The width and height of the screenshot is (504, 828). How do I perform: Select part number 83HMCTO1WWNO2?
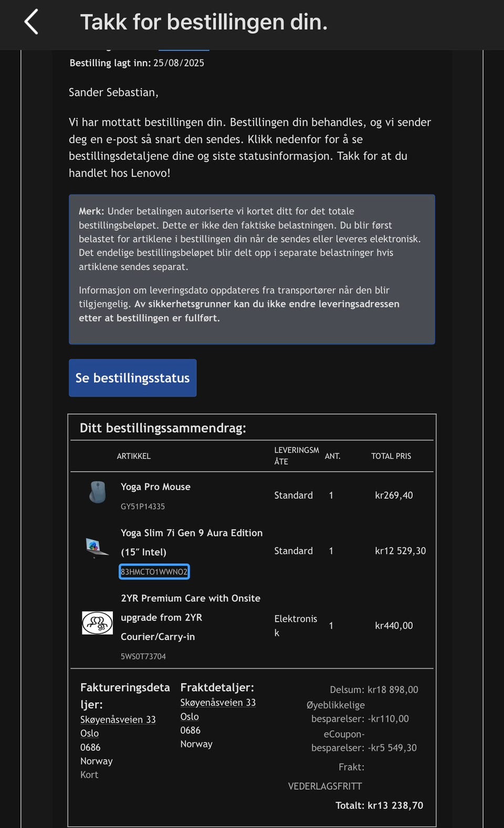point(154,572)
